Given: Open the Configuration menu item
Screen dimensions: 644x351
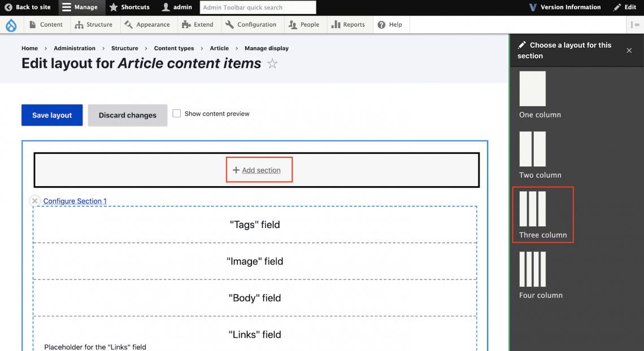Looking at the screenshot, I should pyautogui.click(x=251, y=25).
